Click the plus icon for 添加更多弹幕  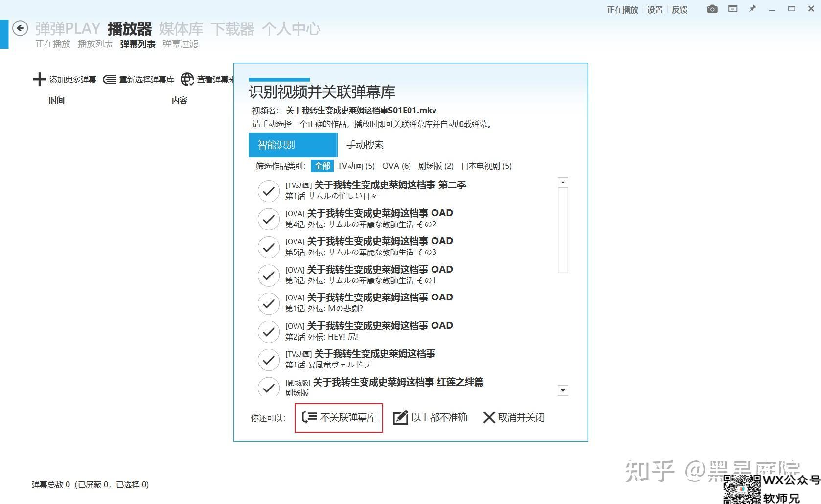point(39,79)
